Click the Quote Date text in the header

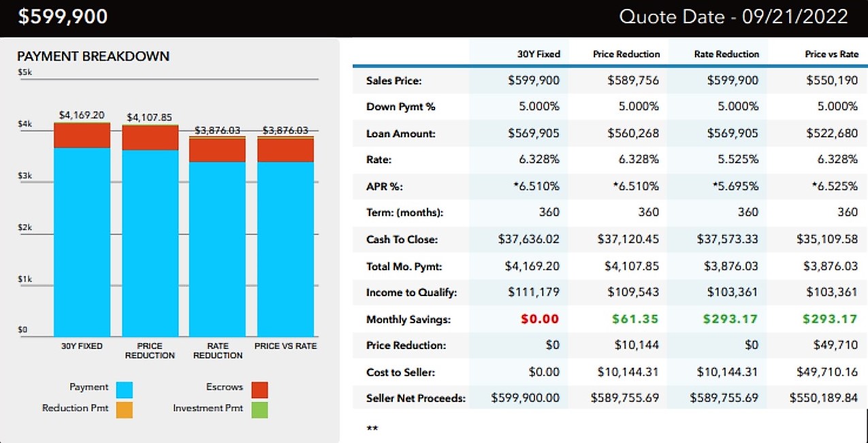point(733,17)
